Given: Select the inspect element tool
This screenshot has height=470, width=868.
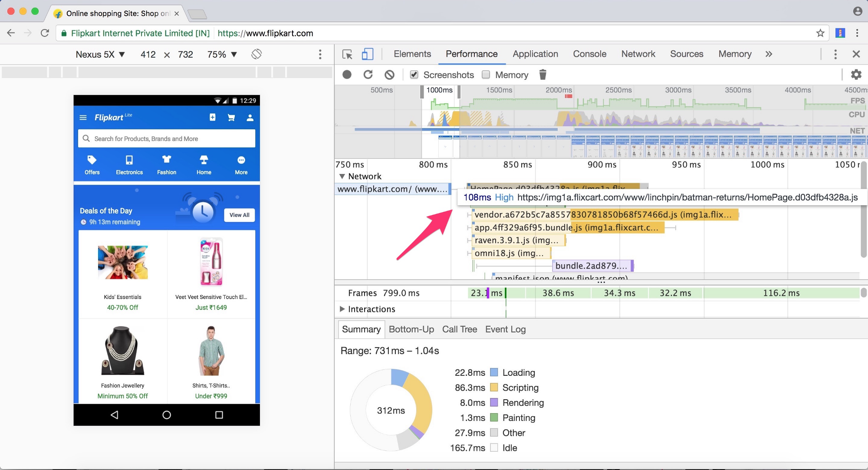Looking at the screenshot, I should [347, 54].
